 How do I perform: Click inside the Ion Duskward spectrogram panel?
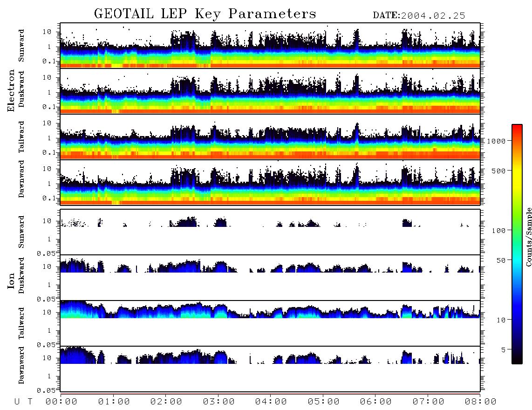[x=270, y=278]
